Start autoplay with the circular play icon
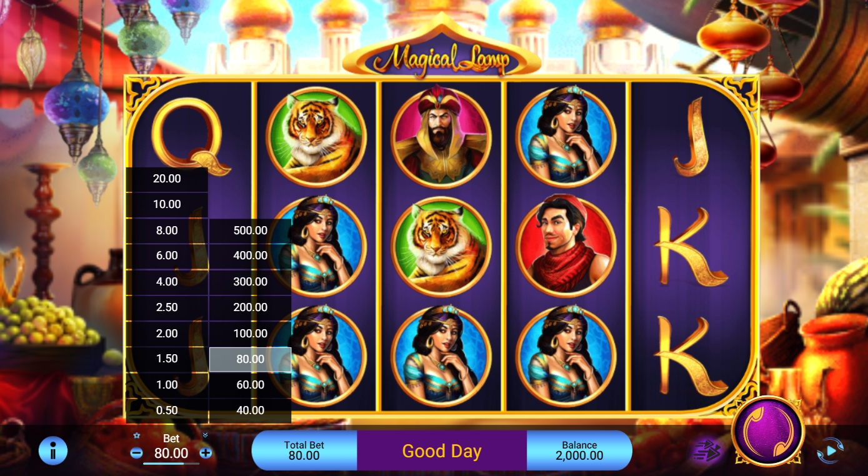The width and height of the screenshot is (868, 476). pyautogui.click(x=831, y=450)
